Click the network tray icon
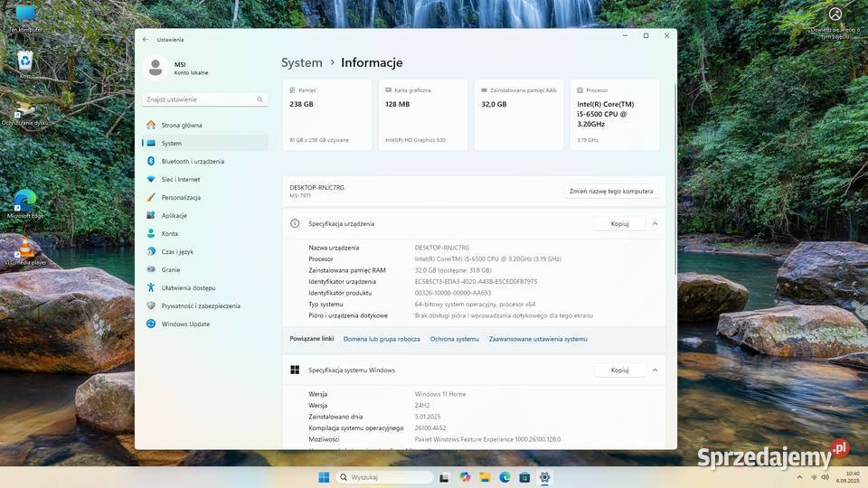This screenshot has width=868, height=488. (815, 477)
